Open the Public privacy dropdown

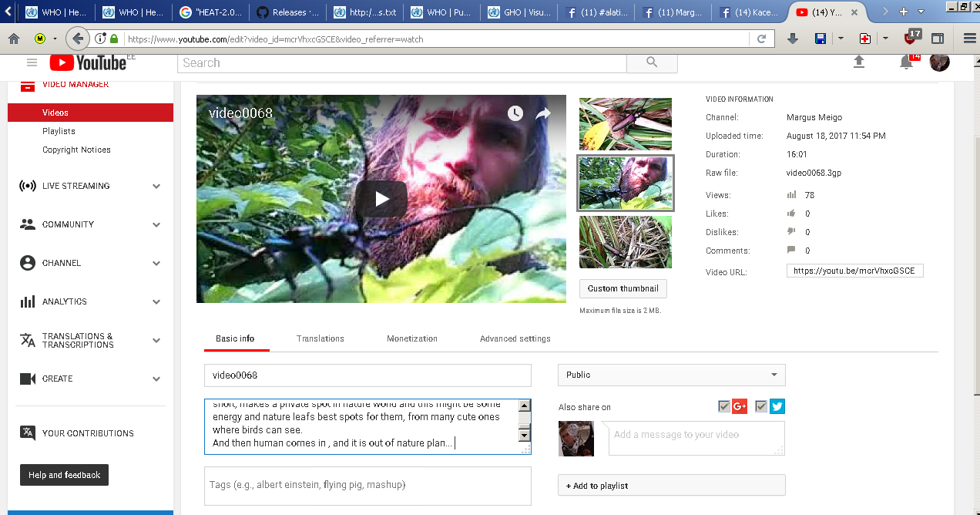671,375
